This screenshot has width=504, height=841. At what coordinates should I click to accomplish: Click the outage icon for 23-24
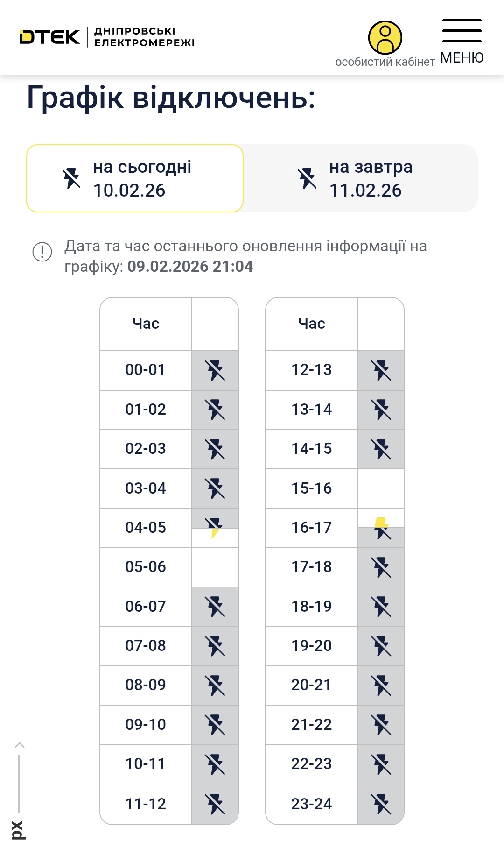pos(381,804)
